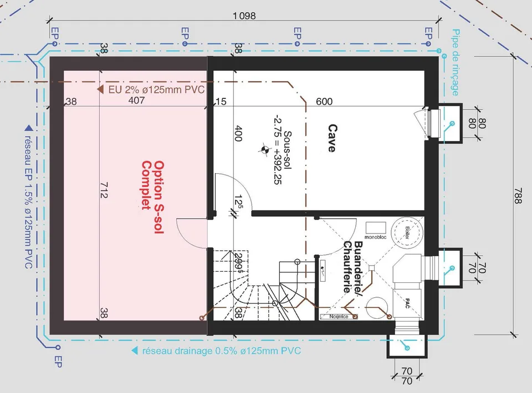The height and width of the screenshot is (393, 532).
Task: Select the Boiler circle symbol
Action: pos(407,232)
